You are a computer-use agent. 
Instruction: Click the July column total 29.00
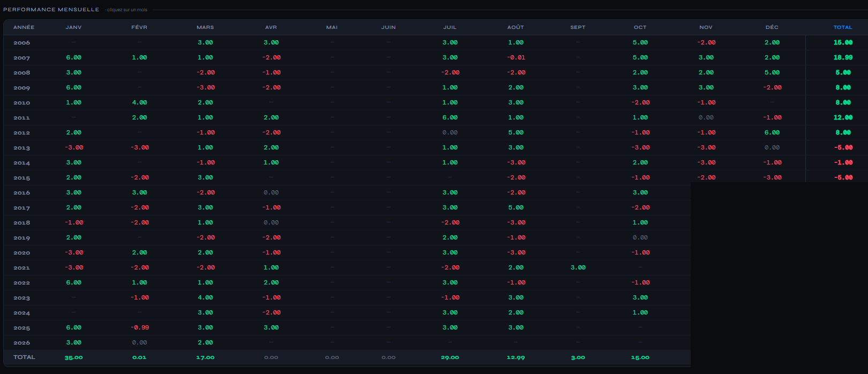point(450,357)
